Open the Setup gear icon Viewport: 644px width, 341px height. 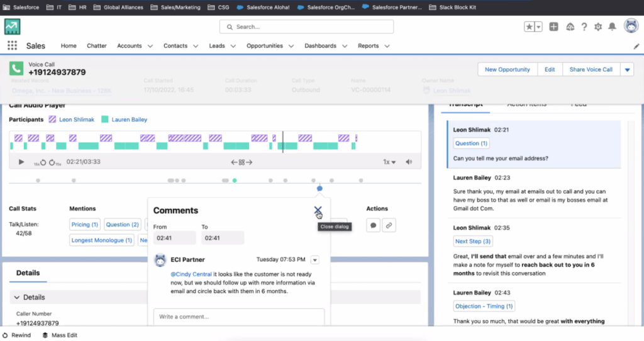[597, 27]
